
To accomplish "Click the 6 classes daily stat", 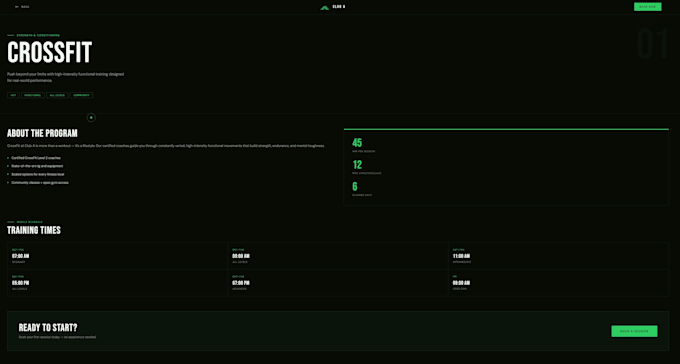I will pyautogui.click(x=362, y=189).
